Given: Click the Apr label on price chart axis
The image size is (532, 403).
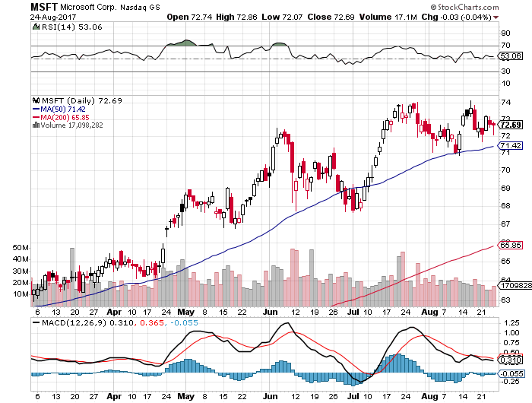Looking at the screenshot, I should (114, 312).
